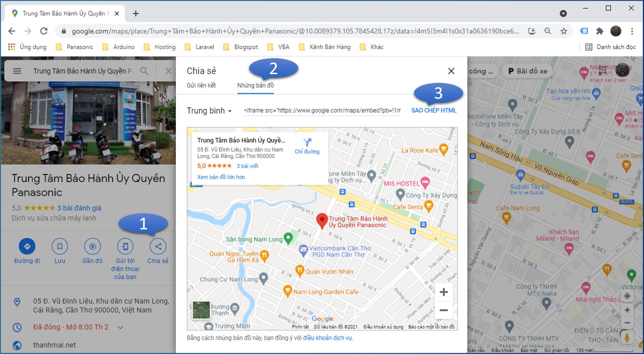
Task: Zoom out on the embedded map preview
Action: tap(443, 310)
